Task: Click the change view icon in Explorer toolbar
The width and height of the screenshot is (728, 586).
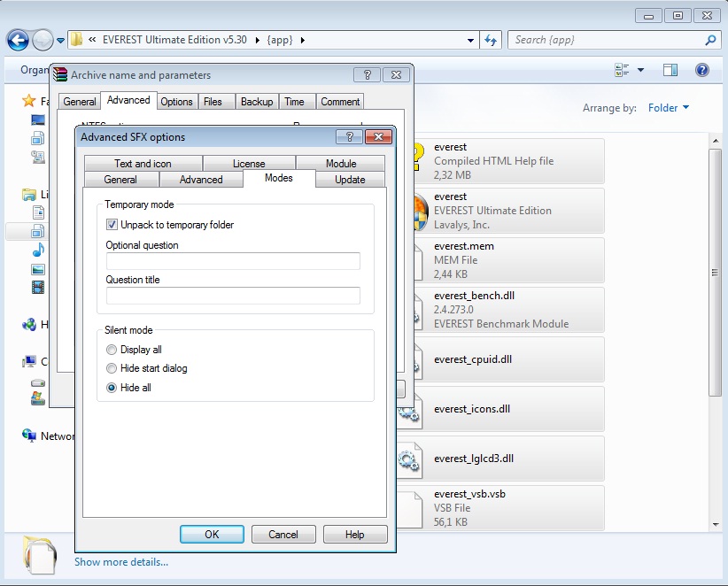Action: 622,70
